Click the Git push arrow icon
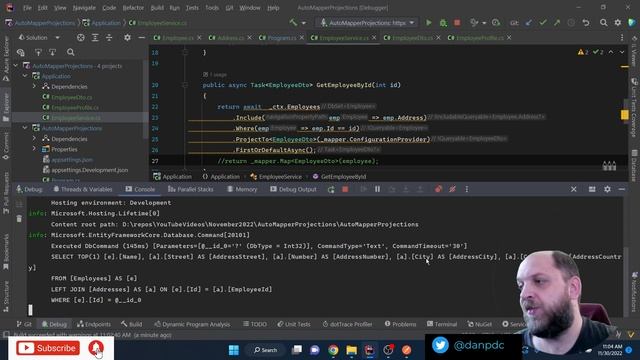640x360 pixels. point(557,23)
